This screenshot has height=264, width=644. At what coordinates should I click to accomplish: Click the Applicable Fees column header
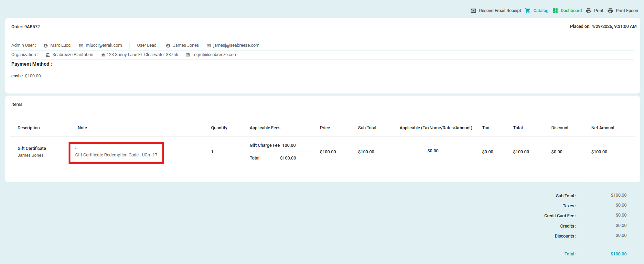coord(265,128)
